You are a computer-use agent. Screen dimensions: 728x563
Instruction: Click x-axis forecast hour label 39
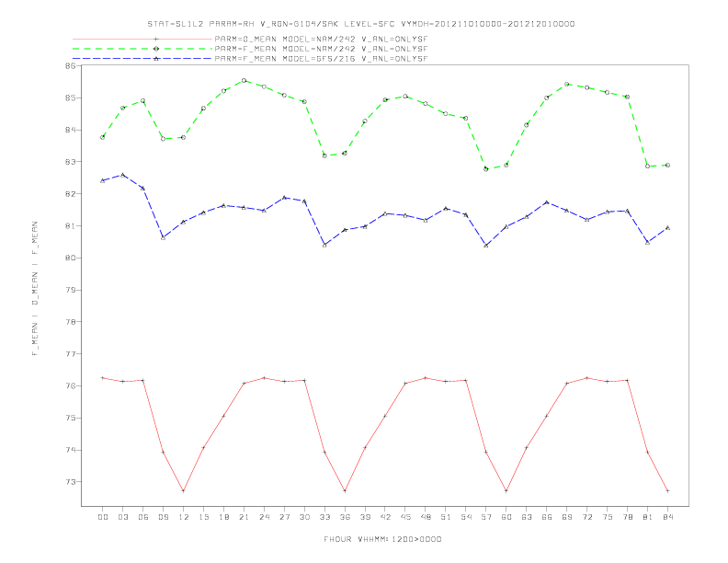pos(366,517)
